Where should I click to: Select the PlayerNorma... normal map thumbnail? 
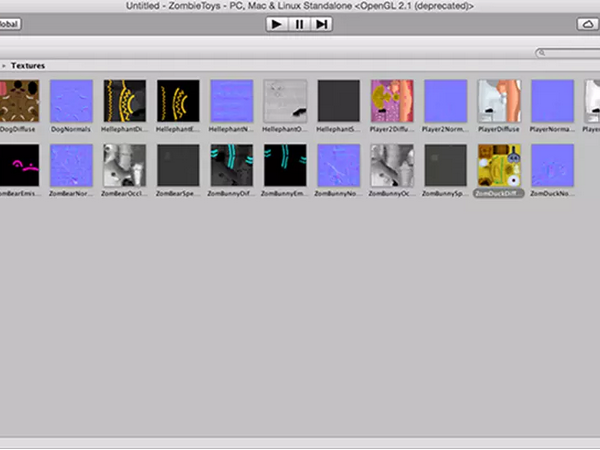tap(553, 101)
